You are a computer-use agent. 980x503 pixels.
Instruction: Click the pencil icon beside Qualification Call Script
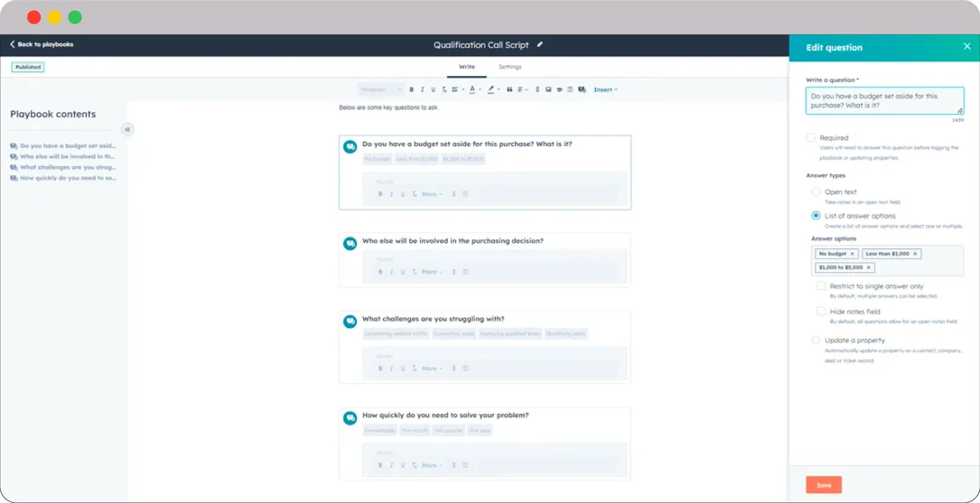[x=540, y=45]
